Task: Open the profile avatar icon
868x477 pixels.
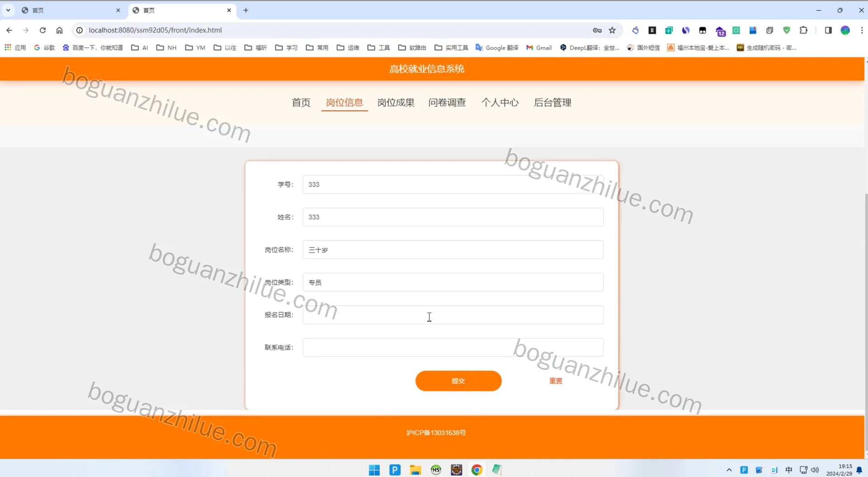Action: click(x=845, y=30)
